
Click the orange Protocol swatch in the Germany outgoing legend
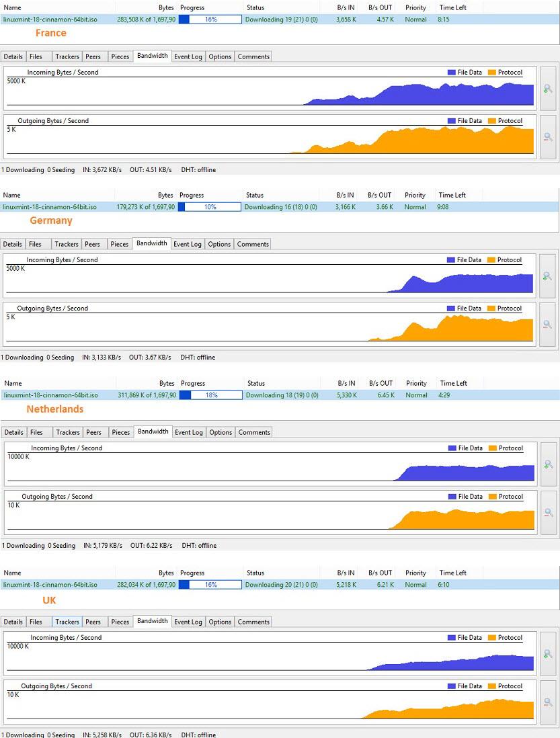pyautogui.click(x=491, y=309)
